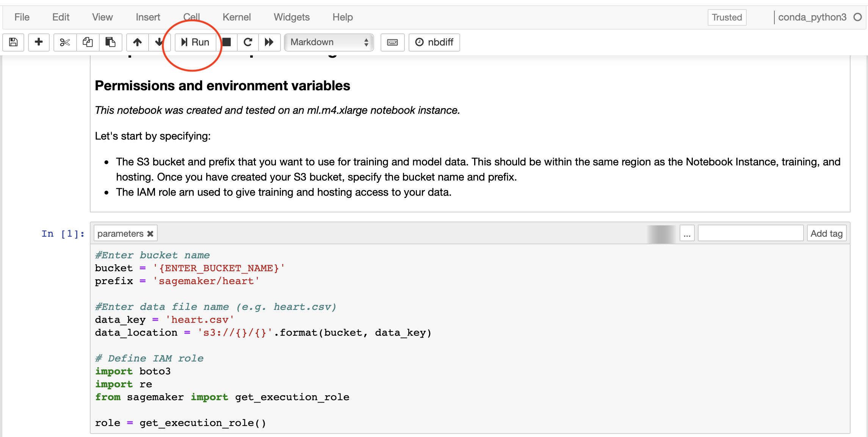
Task: Open the Markdown cell type dropdown
Action: 329,42
